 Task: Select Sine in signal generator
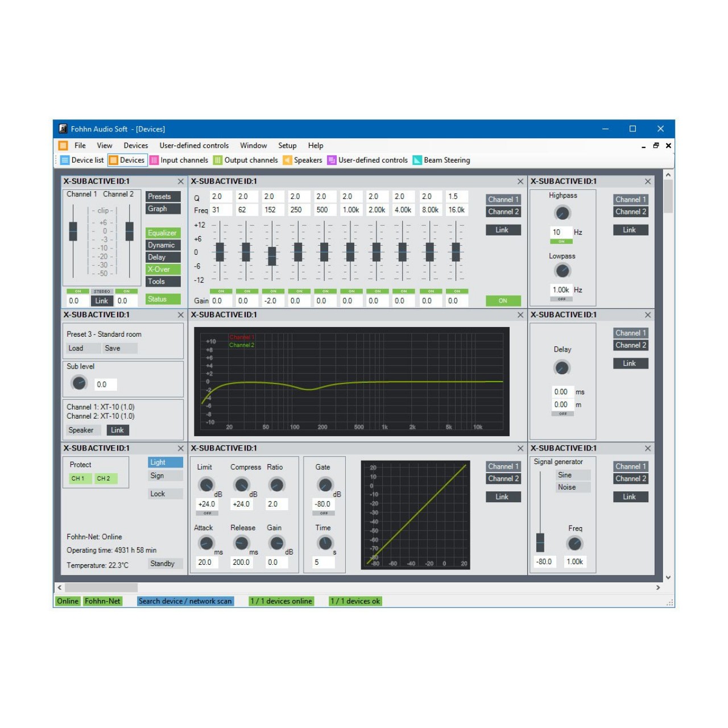[x=573, y=475]
